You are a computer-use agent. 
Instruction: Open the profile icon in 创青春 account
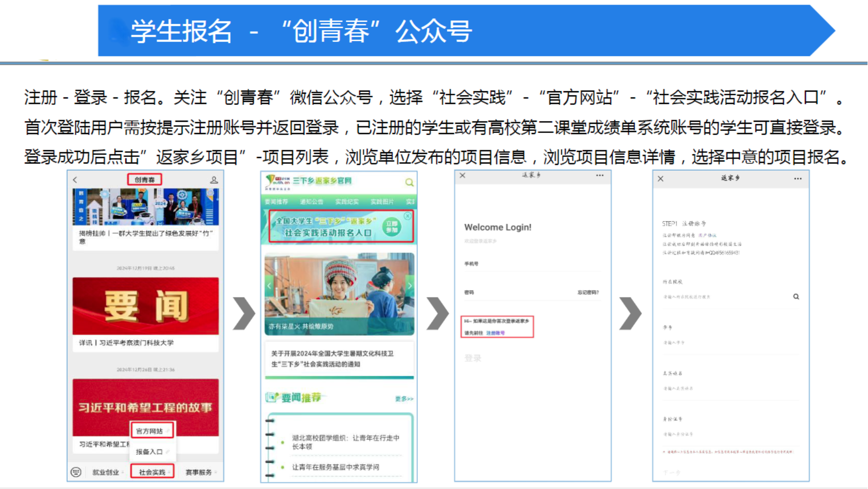pyautogui.click(x=214, y=180)
